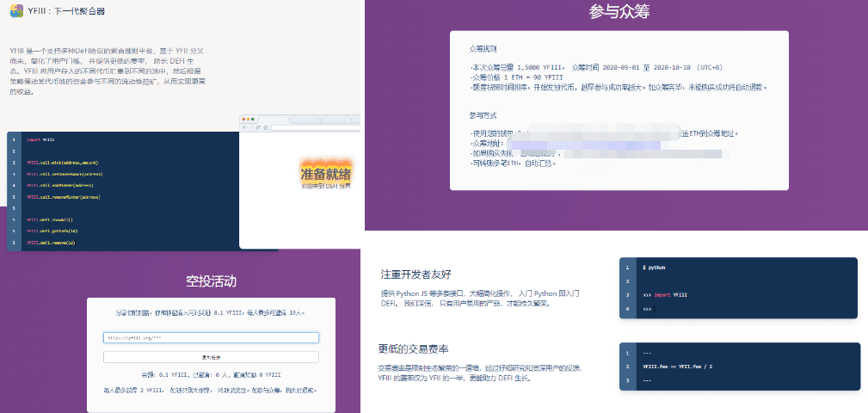
Task: Click the 'YFIII.defi.getInfo(id)' code line
Action: pos(52,231)
